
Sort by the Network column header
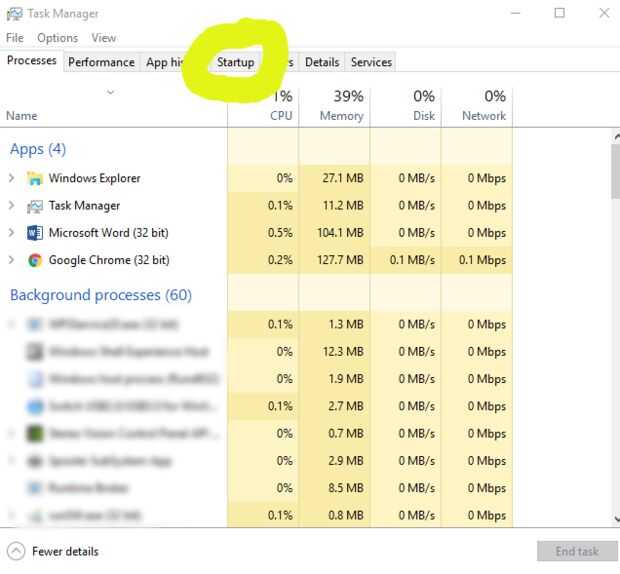tap(484, 116)
